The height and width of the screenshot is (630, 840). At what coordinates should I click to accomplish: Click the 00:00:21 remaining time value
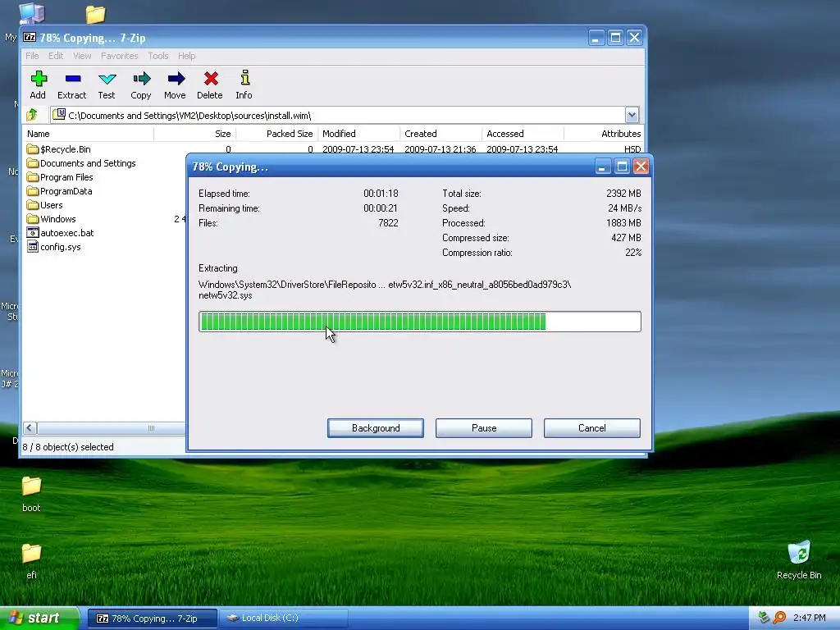[381, 208]
